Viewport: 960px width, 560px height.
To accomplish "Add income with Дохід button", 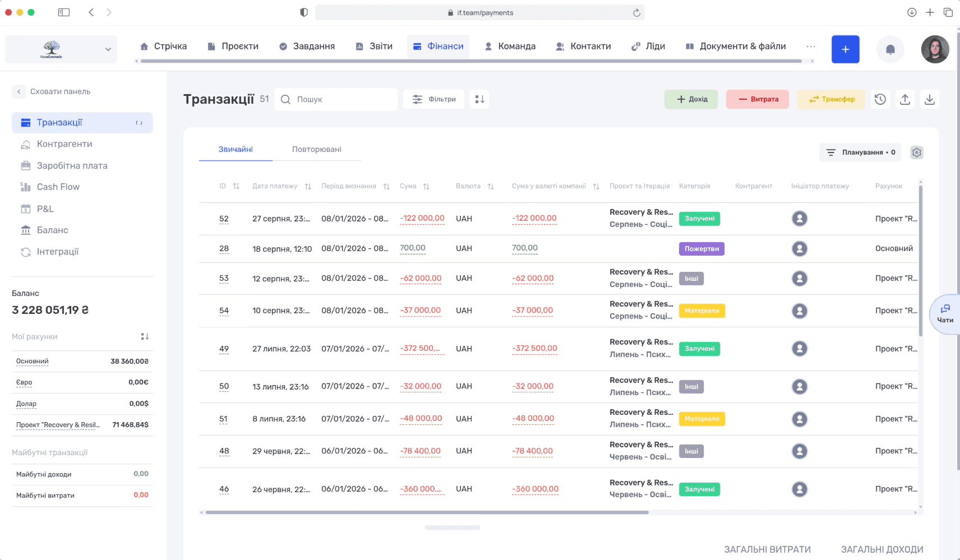I will [x=691, y=99].
